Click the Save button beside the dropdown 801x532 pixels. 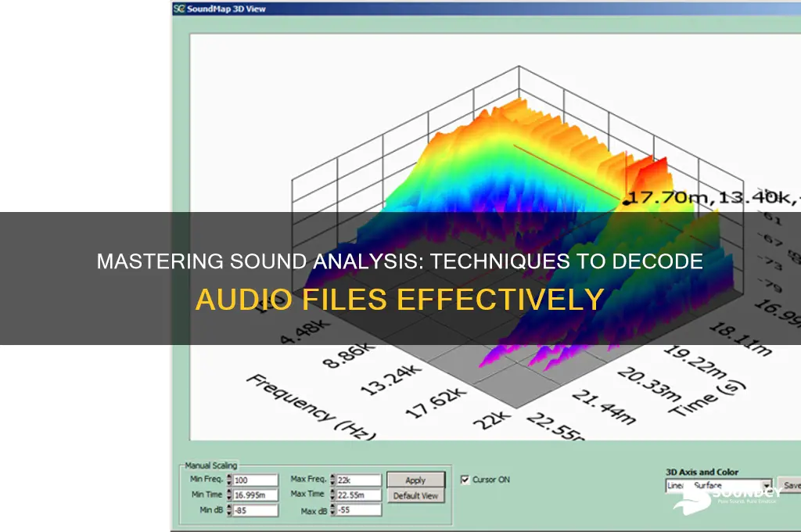(x=789, y=485)
